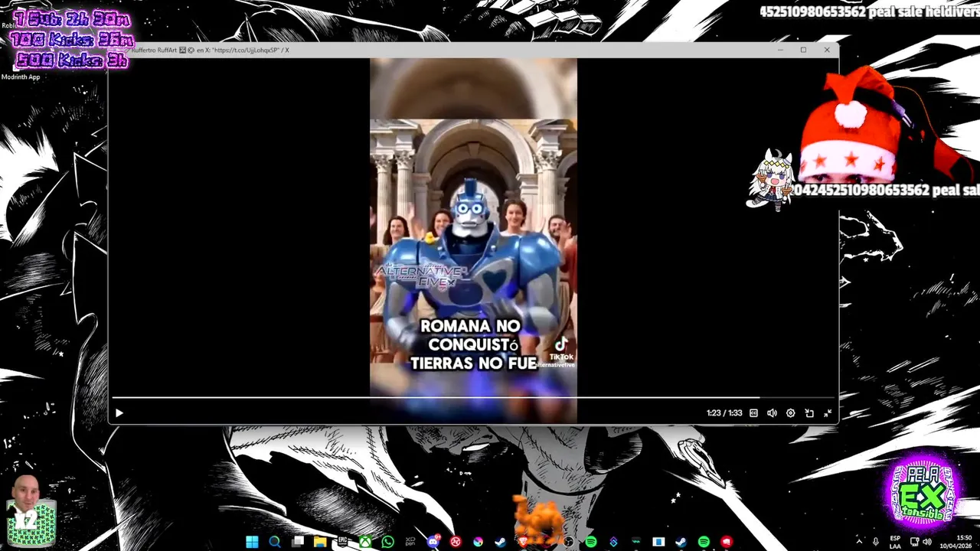Show hidden system tray icons
Screen dimensions: 980x551
pyautogui.click(x=858, y=542)
